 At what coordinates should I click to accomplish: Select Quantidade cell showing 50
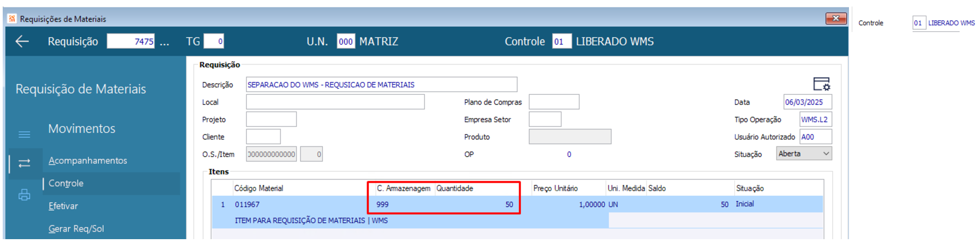[509, 204]
